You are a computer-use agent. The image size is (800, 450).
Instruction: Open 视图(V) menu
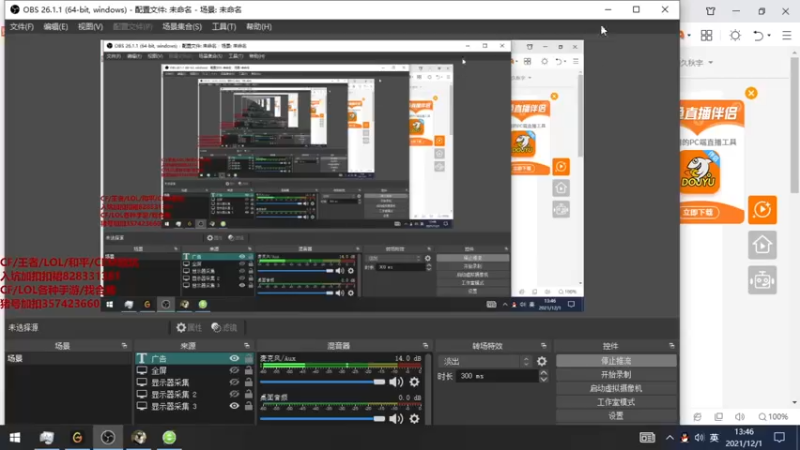(90, 27)
